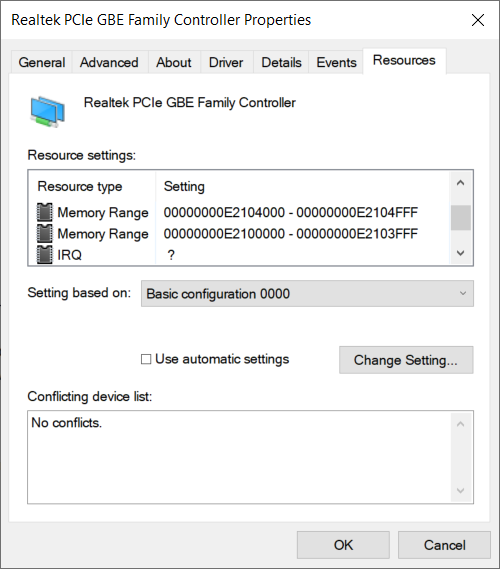This screenshot has height=569, width=500.
Task: Go to the Driver tab
Action: coord(226,62)
